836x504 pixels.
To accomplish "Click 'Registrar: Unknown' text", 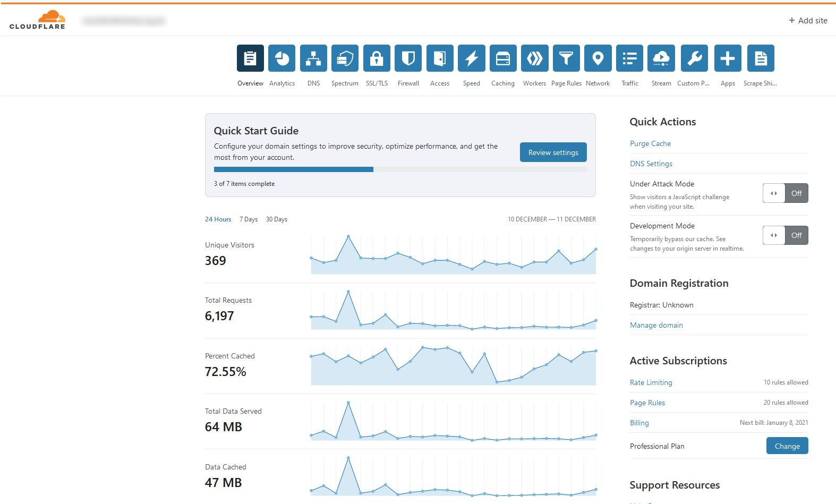I will (662, 305).
